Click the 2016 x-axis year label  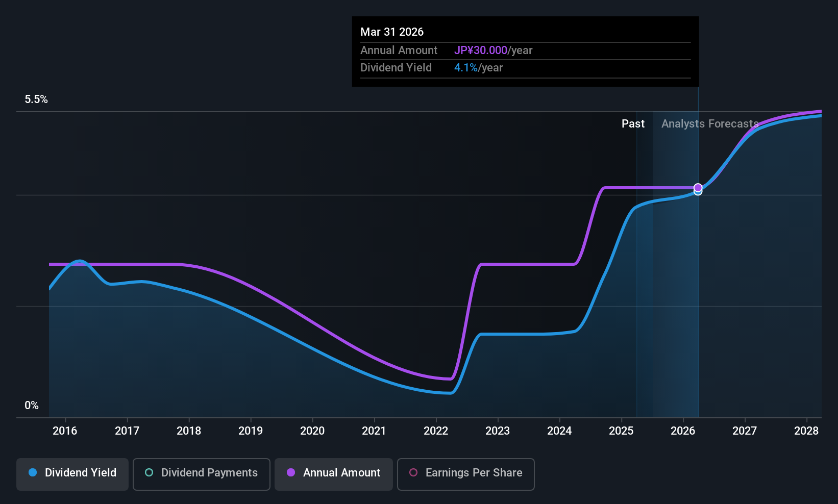(x=65, y=431)
